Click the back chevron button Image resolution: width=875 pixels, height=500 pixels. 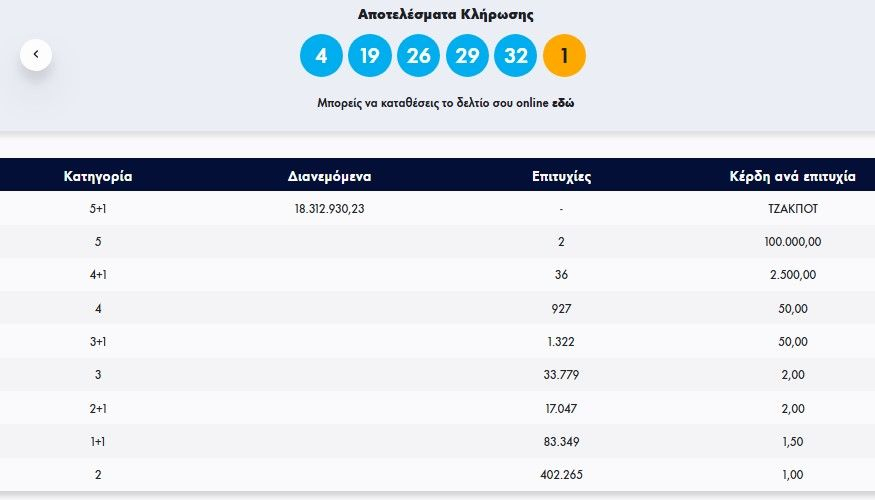(36, 55)
